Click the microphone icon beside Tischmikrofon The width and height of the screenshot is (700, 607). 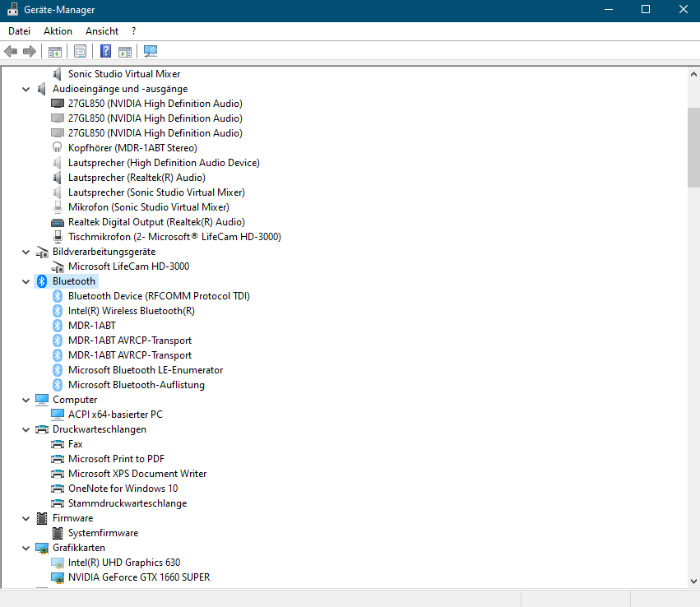[x=58, y=237]
